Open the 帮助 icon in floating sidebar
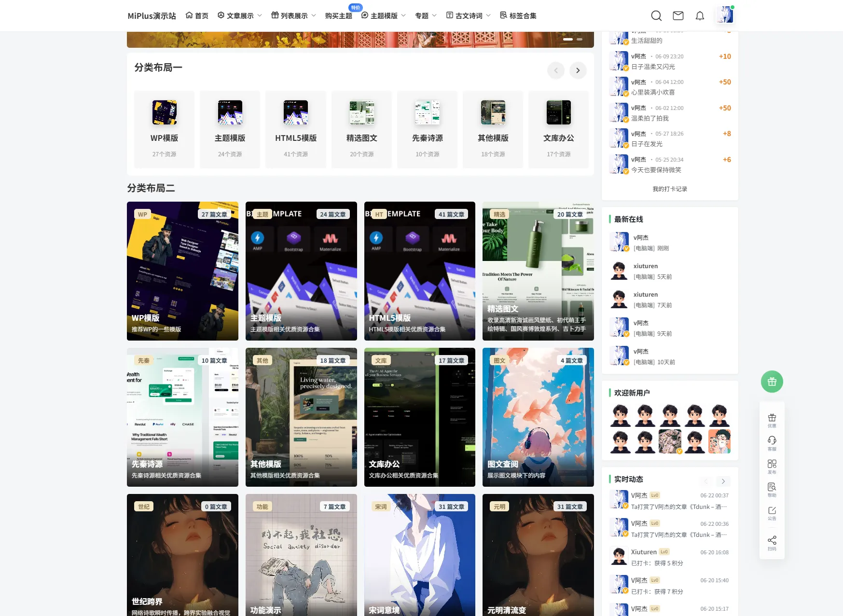843x616 pixels. (772, 489)
